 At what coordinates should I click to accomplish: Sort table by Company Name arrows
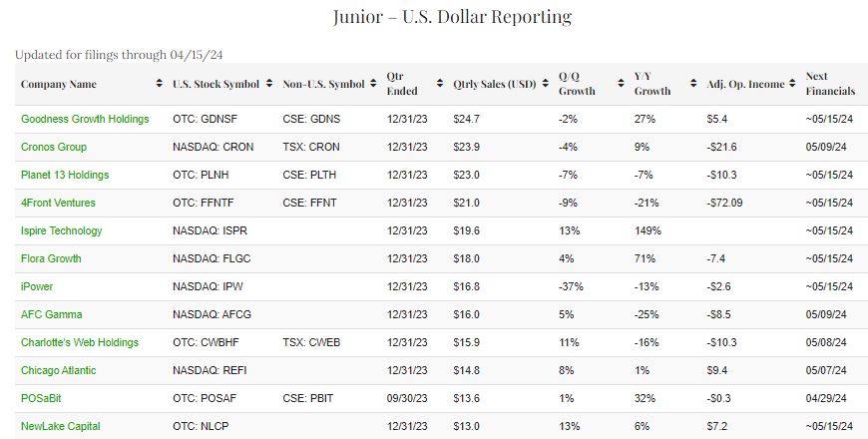pos(160,84)
